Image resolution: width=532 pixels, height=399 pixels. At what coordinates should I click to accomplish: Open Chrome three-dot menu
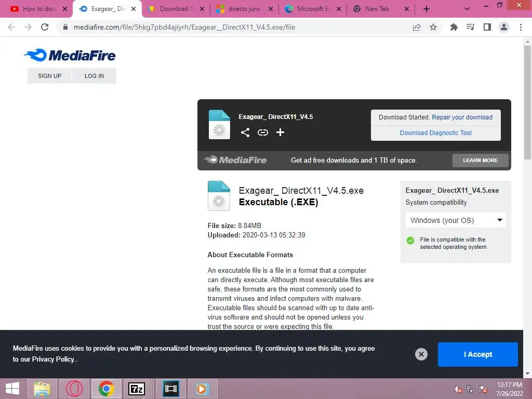click(x=521, y=27)
